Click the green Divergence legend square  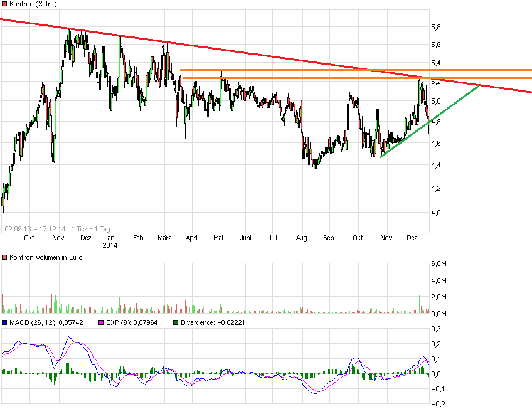click(x=176, y=322)
